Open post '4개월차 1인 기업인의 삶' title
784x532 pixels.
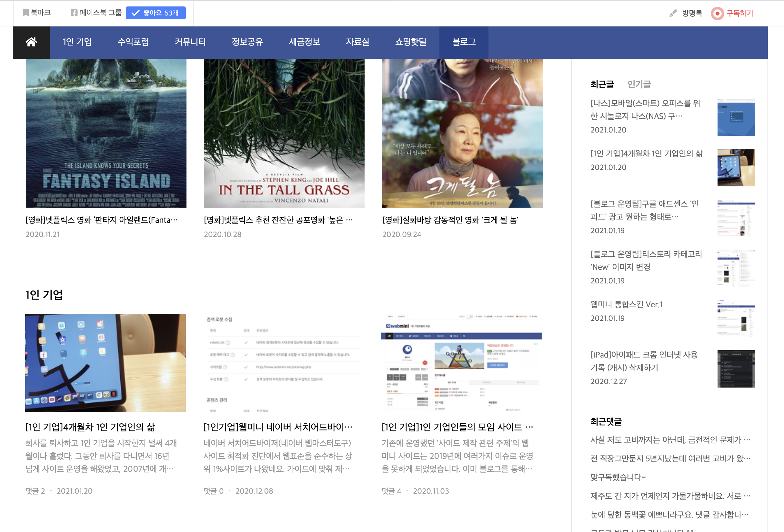(x=90, y=427)
